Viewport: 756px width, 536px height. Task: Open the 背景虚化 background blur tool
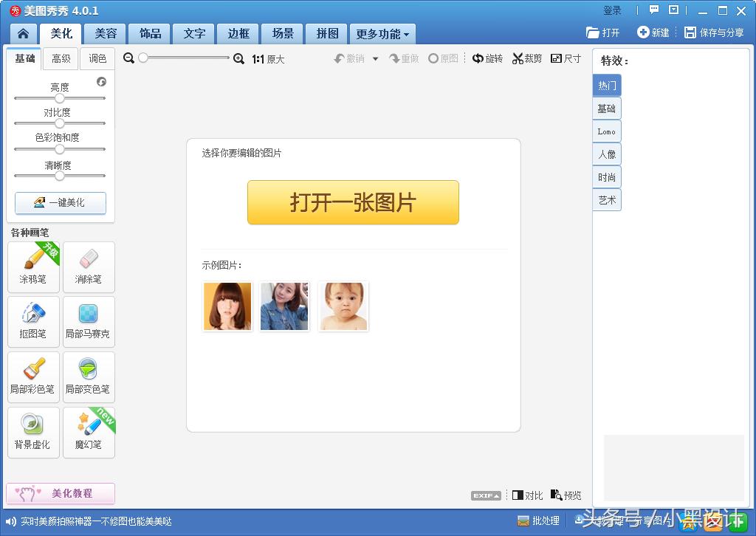pos(33,432)
